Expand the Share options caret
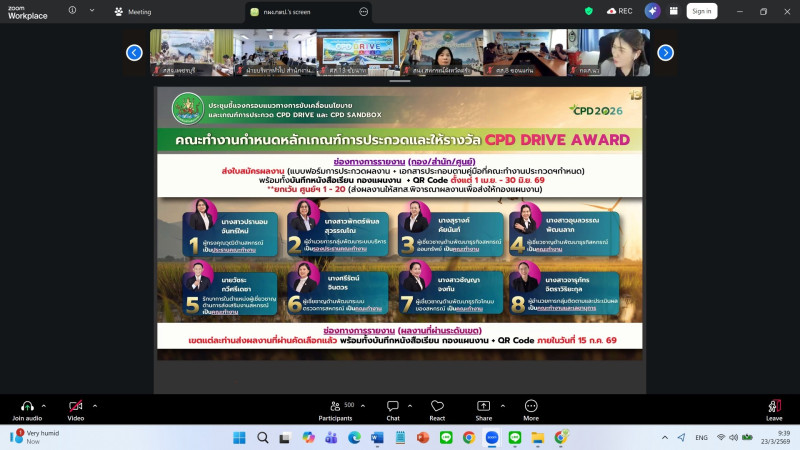The image size is (800, 450). [504, 405]
